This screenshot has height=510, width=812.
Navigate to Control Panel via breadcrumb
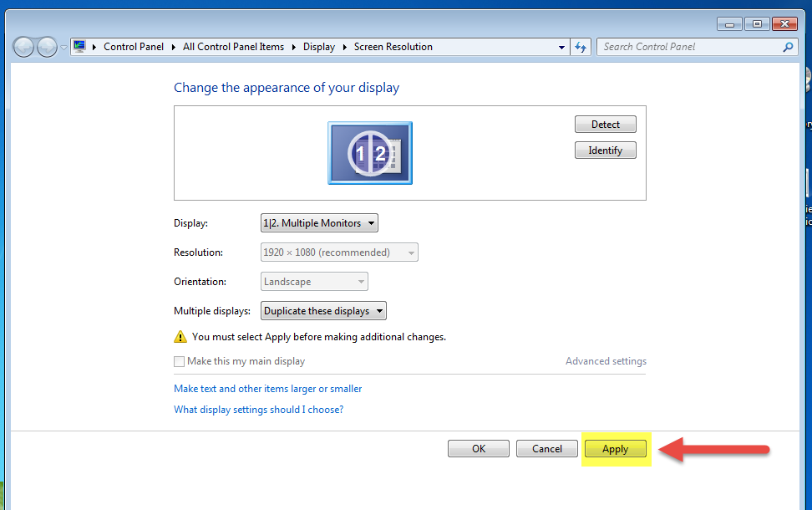point(134,46)
